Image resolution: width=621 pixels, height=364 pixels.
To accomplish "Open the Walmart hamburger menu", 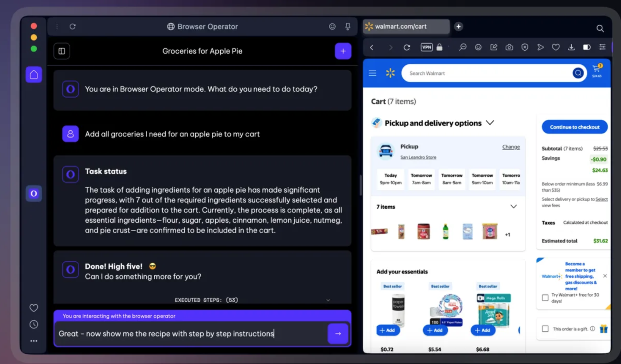I will coord(372,73).
